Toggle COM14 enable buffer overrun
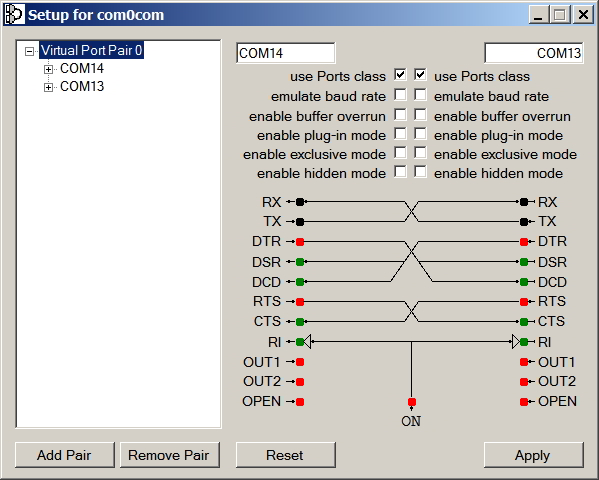 [400, 114]
